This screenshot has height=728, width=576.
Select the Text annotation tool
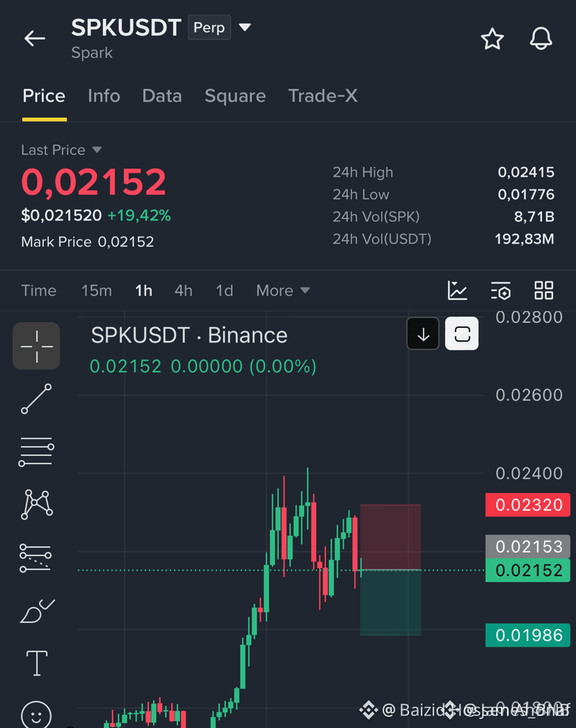[x=37, y=663]
